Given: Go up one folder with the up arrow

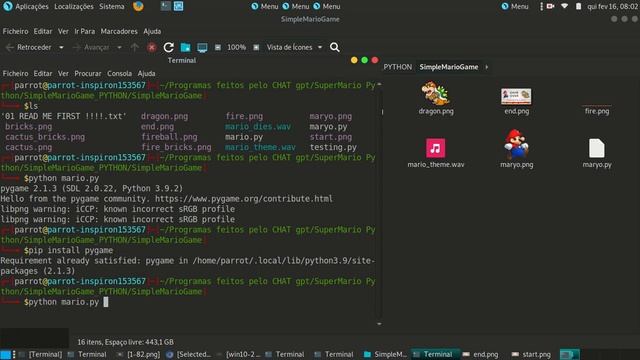Looking at the screenshot, I should click(135, 47).
